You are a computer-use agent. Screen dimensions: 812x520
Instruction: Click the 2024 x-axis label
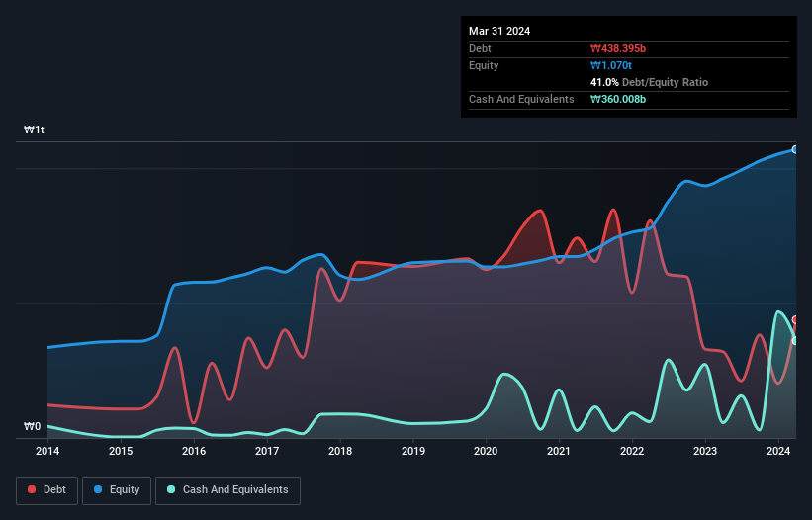[778, 451]
